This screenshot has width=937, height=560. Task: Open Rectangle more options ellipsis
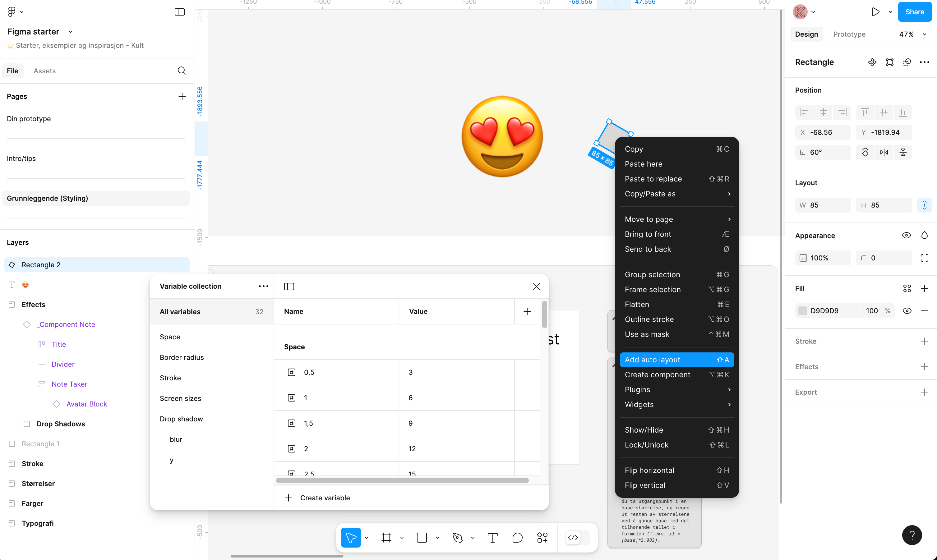pyautogui.click(x=925, y=62)
